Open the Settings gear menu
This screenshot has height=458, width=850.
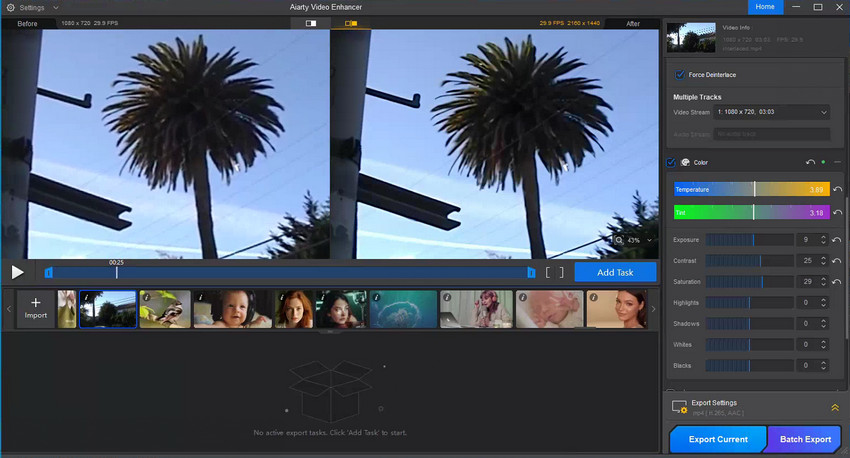pyautogui.click(x=11, y=8)
